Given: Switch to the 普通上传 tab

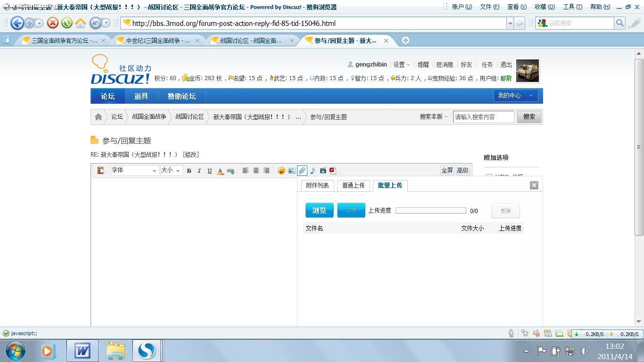Looking at the screenshot, I should [353, 185].
